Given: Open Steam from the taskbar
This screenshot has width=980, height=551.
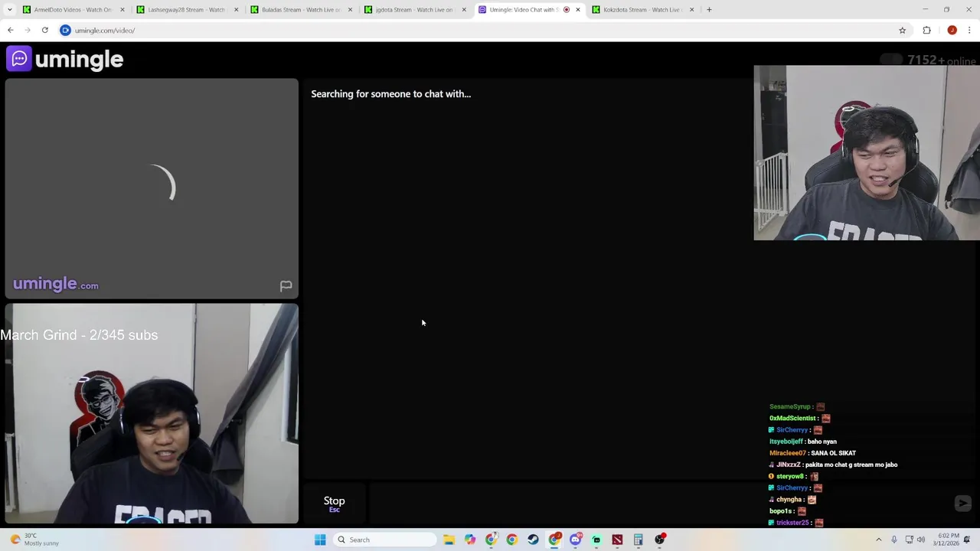Looking at the screenshot, I should [x=533, y=540].
